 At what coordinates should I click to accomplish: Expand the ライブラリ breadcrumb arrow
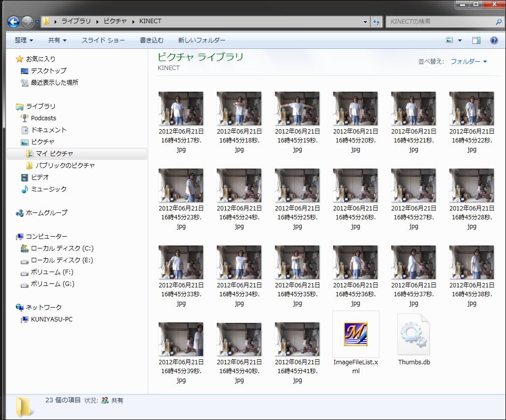point(56,22)
